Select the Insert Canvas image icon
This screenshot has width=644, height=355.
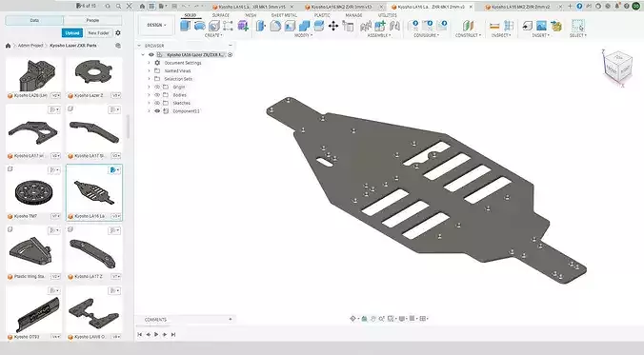541,26
